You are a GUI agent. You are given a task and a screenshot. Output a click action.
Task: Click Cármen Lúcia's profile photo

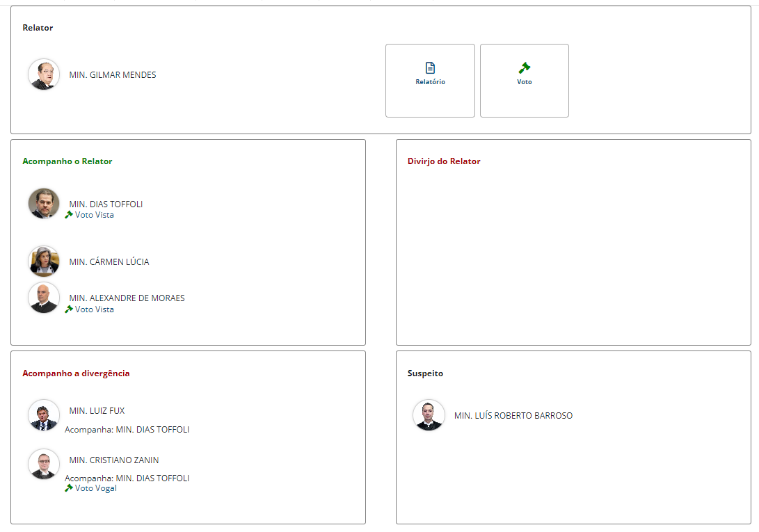click(x=44, y=261)
